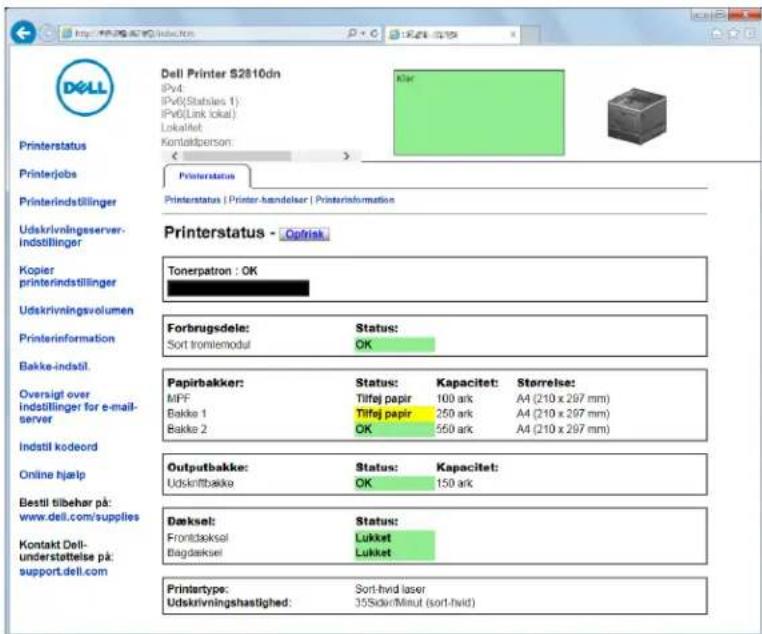Close the open browser tab
The image size is (762, 634).
[x=512, y=34]
